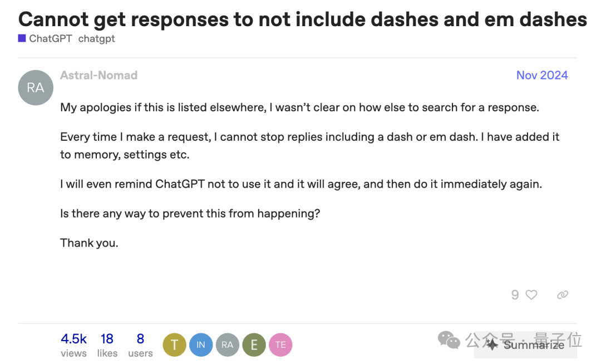
Task: Click the likes count next to the heart
Action: [x=515, y=294]
